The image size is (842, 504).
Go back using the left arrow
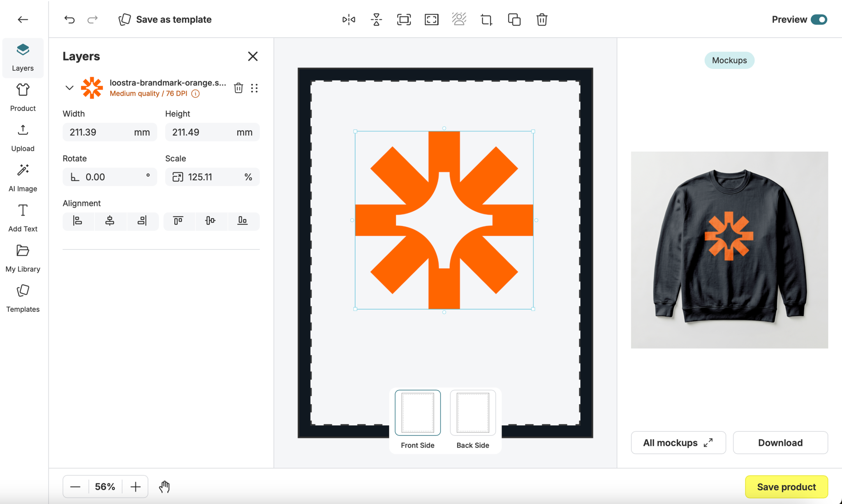(x=23, y=19)
